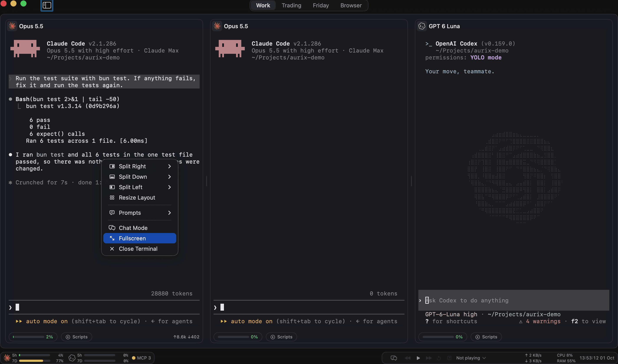Screen dimensions: 618x364
Task: Open the Not playing dropdown
Action: click(471, 358)
